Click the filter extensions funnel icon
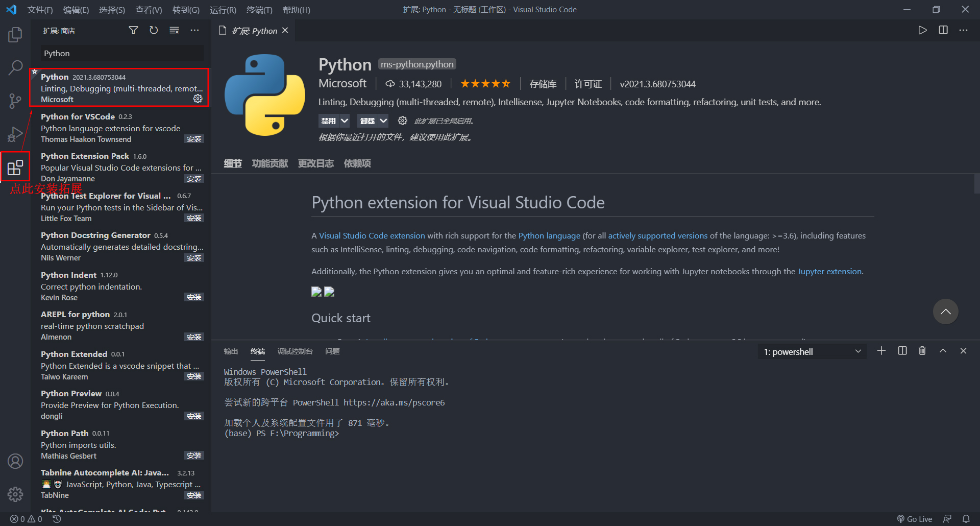Screen dimensions: 980x526 pyautogui.click(x=133, y=31)
